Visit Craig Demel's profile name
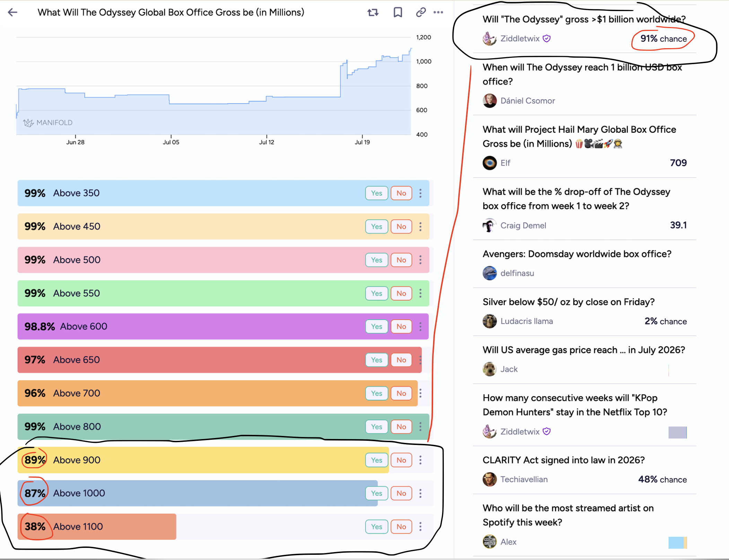The image size is (729, 560). coord(523,226)
